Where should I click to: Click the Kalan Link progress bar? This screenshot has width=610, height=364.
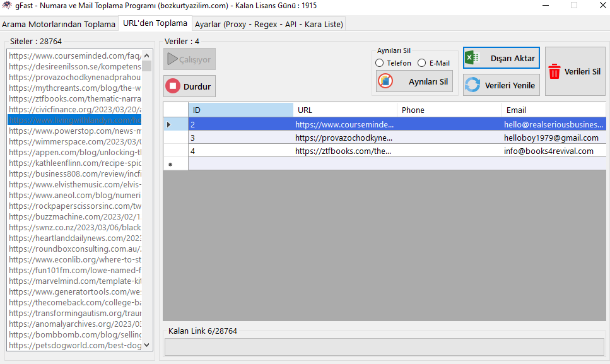(x=384, y=347)
